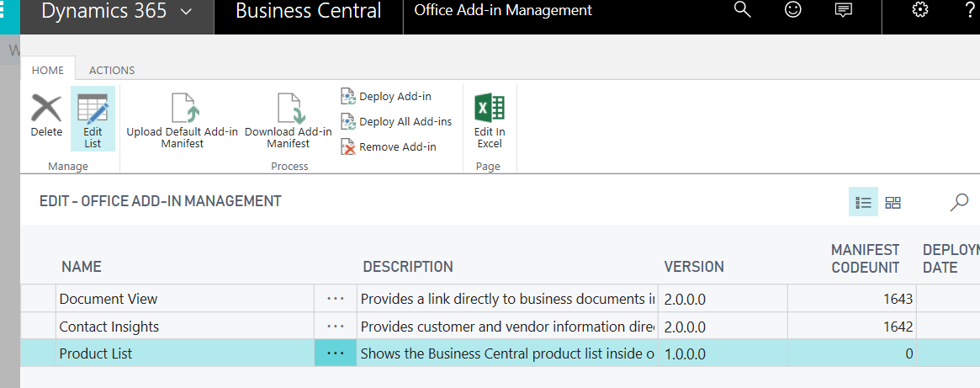980x388 pixels.
Task: Click the smiley feedback icon
Action: coord(792,10)
